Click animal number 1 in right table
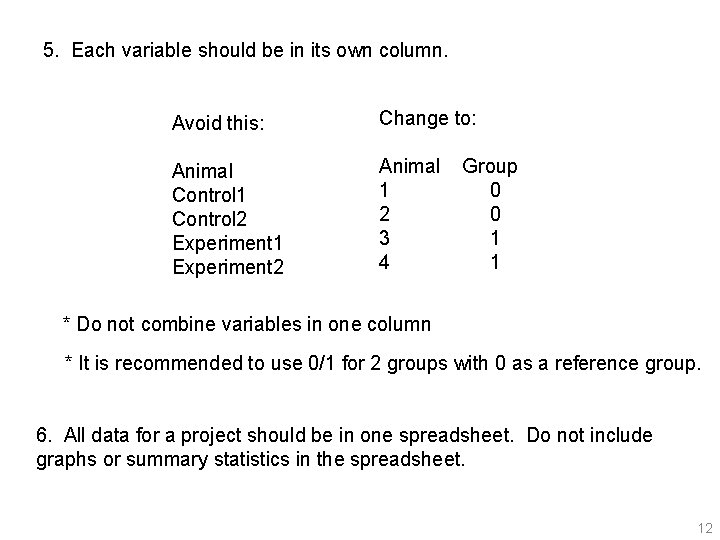 pyautogui.click(x=382, y=190)
